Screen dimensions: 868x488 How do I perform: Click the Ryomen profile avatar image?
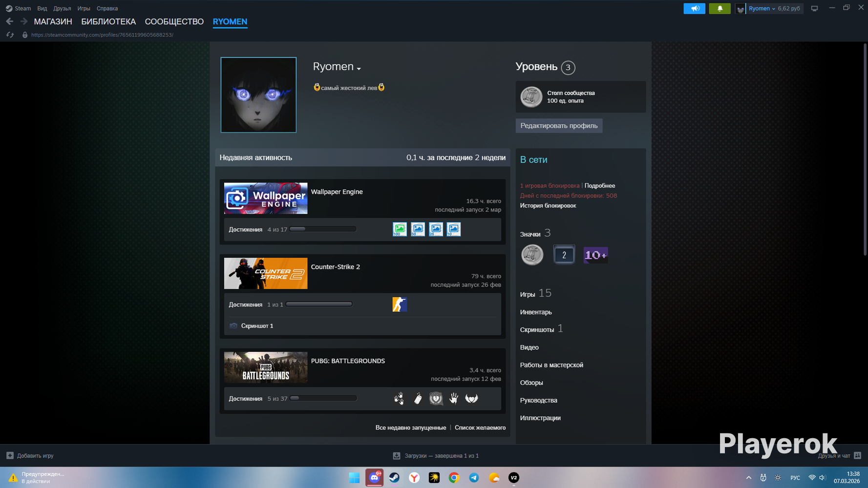258,95
